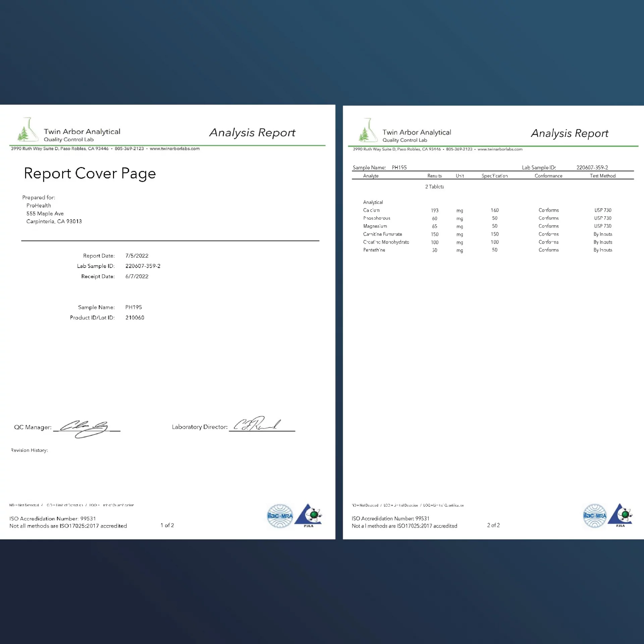Open www.twinarborlabs.com link on cover page
The height and width of the screenshot is (644, 644).
pyautogui.click(x=174, y=149)
